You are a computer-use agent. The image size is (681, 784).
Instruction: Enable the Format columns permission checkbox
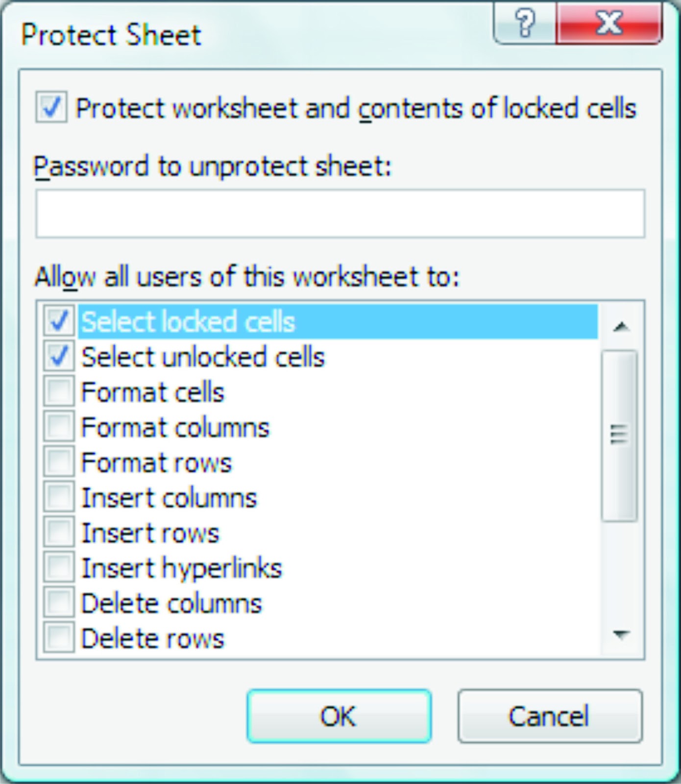(x=58, y=427)
